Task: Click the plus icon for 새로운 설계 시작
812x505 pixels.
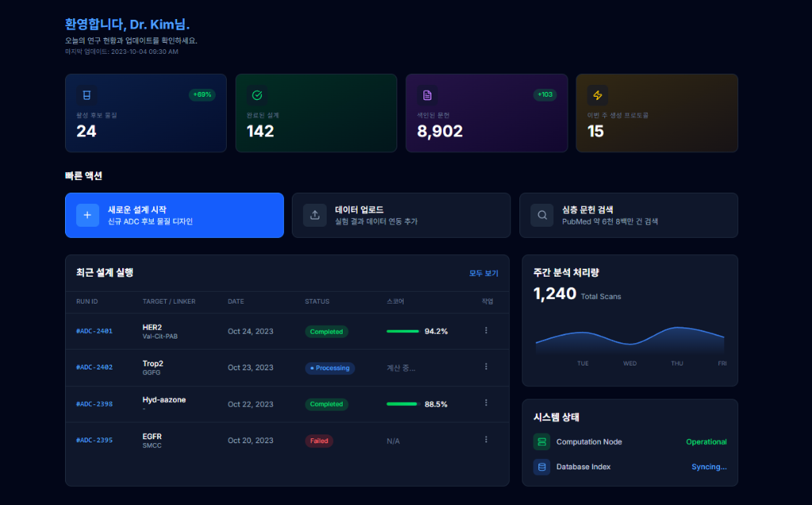Action: (87, 215)
